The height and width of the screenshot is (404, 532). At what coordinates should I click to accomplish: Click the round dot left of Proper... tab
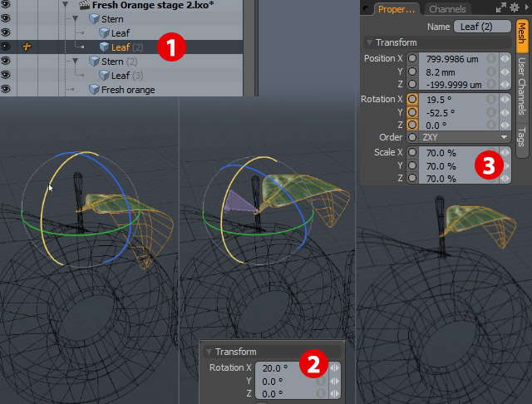pos(366,9)
